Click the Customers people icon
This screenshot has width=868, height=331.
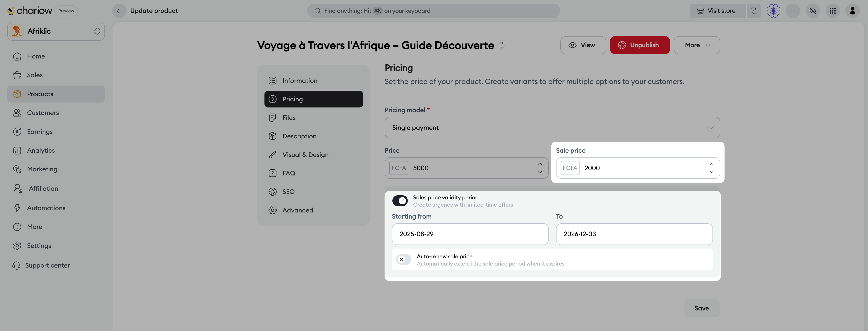[x=17, y=113]
